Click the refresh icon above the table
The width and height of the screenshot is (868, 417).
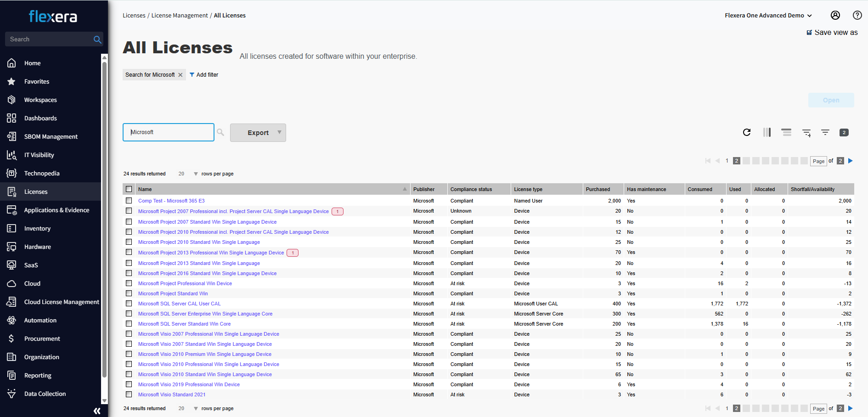(747, 132)
